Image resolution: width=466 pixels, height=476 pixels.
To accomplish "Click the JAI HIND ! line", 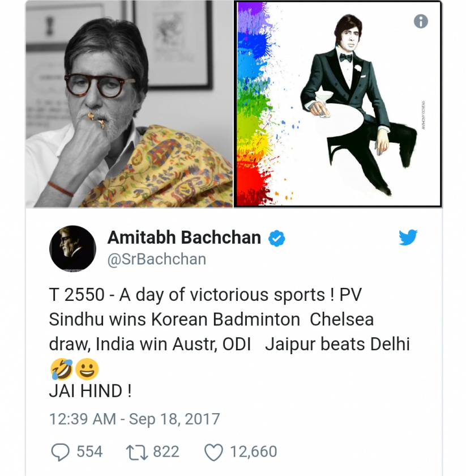I will [90, 391].
